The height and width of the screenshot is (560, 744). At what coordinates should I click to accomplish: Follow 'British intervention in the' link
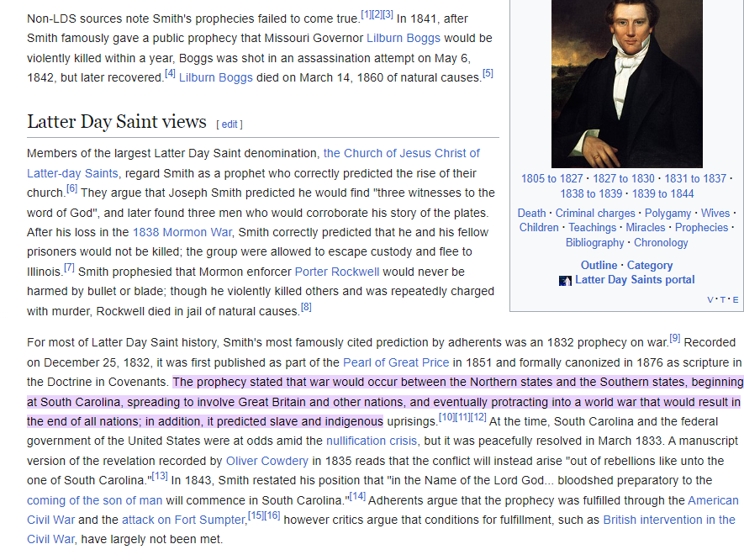pos(669,520)
